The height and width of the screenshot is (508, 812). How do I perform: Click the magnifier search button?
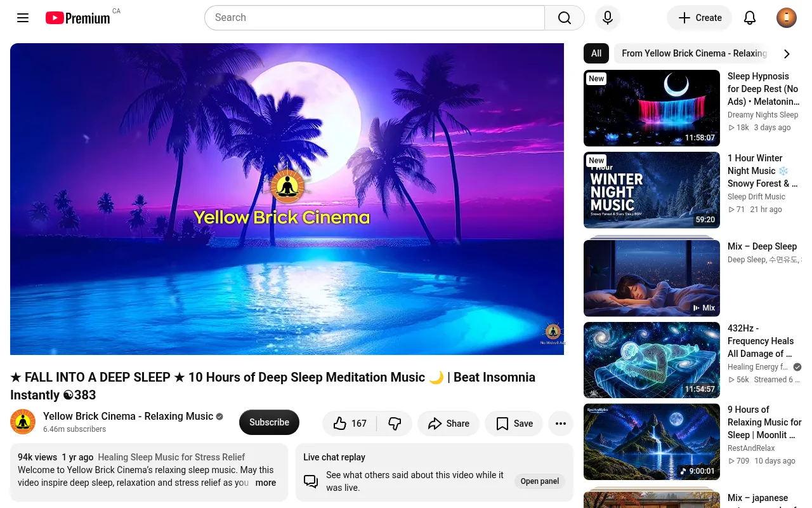565,18
